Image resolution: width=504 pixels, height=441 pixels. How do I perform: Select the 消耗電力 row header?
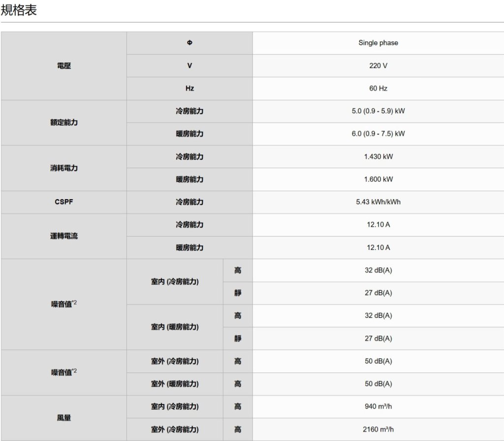[63, 168]
